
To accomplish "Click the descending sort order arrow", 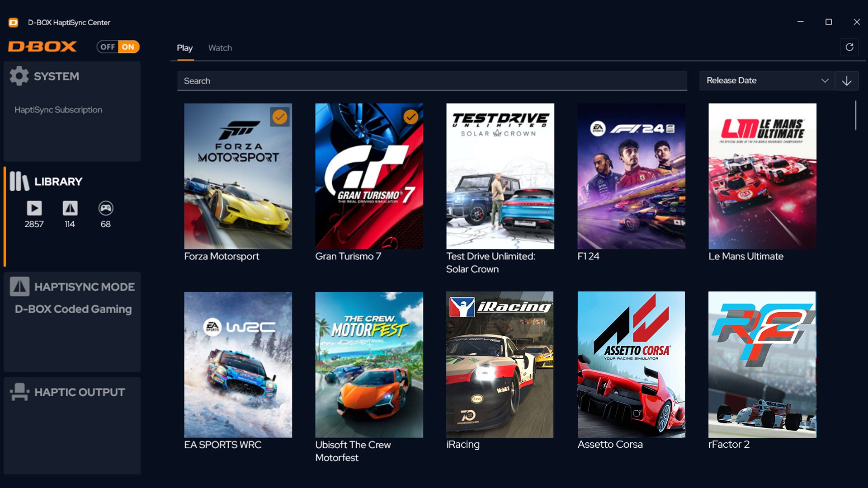I will coord(847,80).
